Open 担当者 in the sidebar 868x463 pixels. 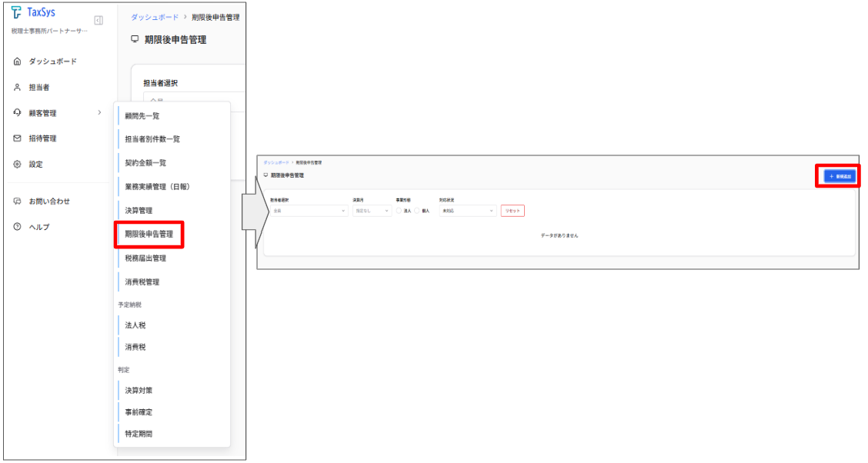tap(39, 88)
